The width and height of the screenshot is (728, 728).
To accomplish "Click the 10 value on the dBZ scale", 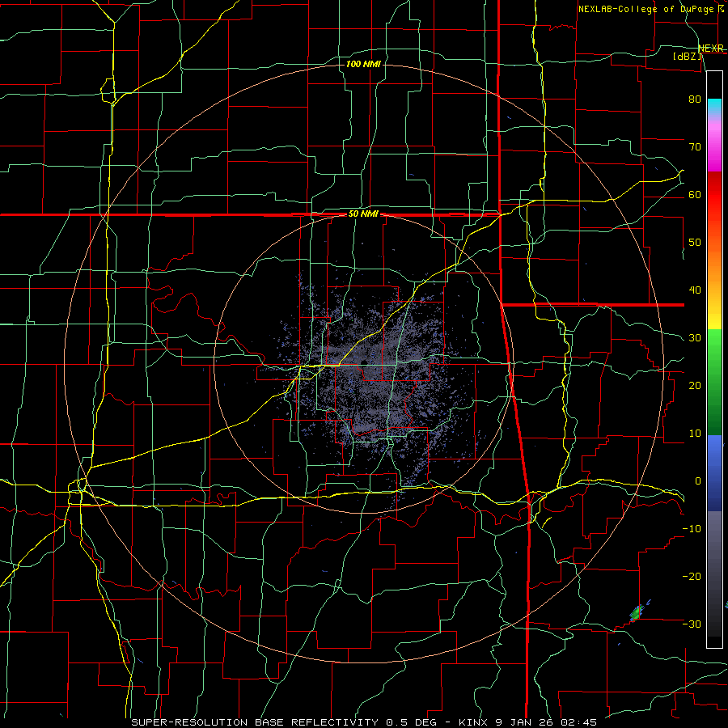I will (x=695, y=434).
